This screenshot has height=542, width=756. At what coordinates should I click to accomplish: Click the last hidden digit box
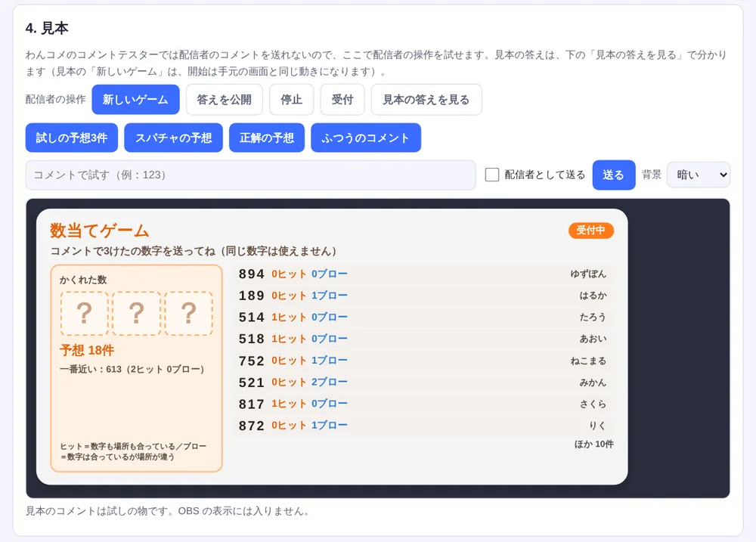point(188,314)
